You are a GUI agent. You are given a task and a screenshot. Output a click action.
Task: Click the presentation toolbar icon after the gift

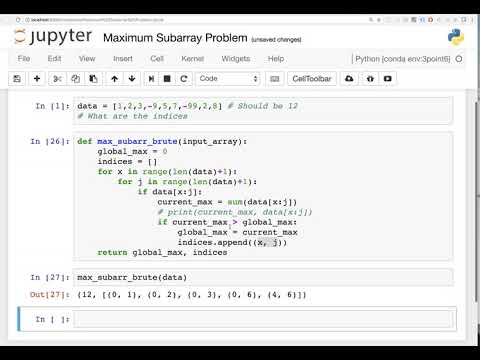[x=388, y=79]
